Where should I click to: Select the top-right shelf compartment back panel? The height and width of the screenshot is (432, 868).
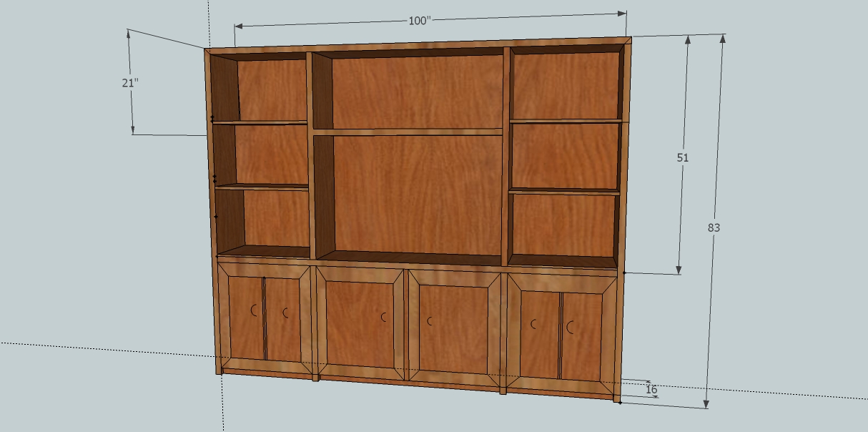566,86
